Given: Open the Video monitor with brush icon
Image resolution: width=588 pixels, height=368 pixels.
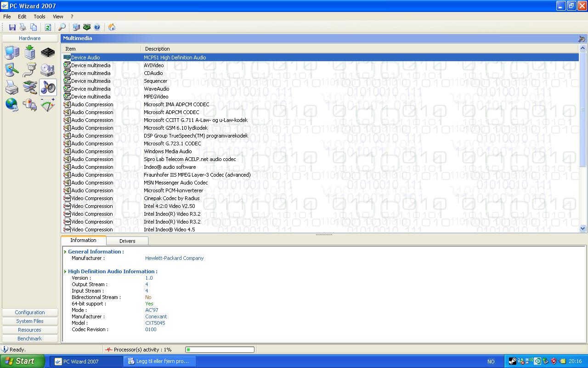Looking at the screenshot, I should 12,69.
